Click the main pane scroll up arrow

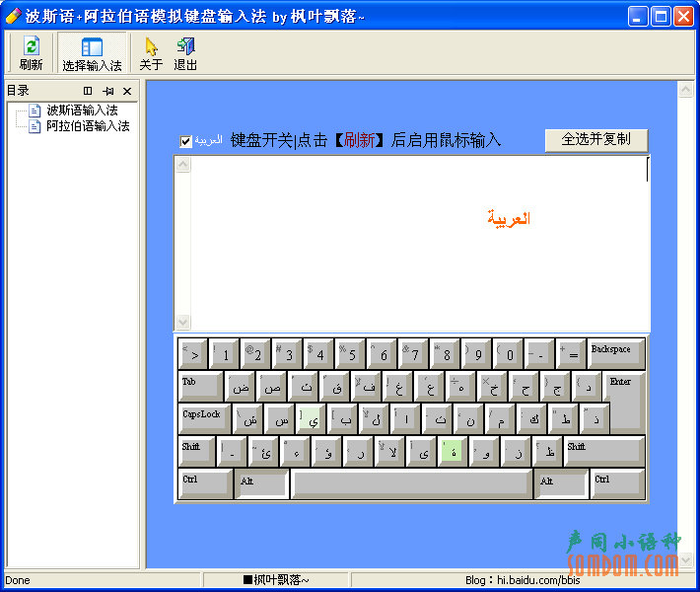685,90
